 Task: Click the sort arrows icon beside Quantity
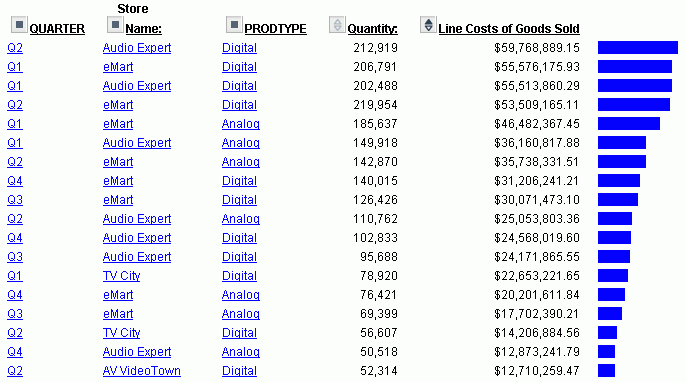(x=337, y=25)
